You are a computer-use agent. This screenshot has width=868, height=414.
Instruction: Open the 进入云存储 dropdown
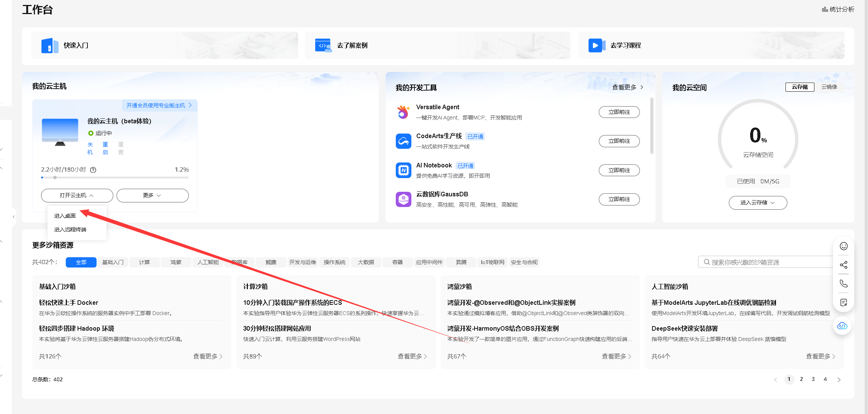coord(758,202)
